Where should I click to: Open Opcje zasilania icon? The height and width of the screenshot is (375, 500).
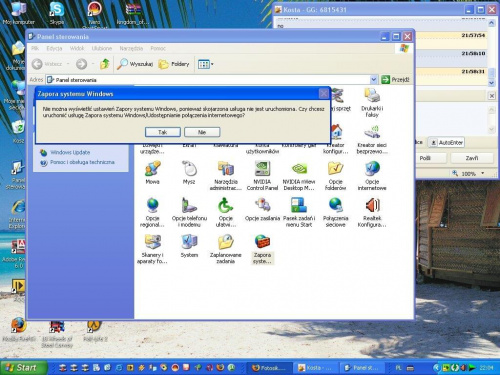262,209
